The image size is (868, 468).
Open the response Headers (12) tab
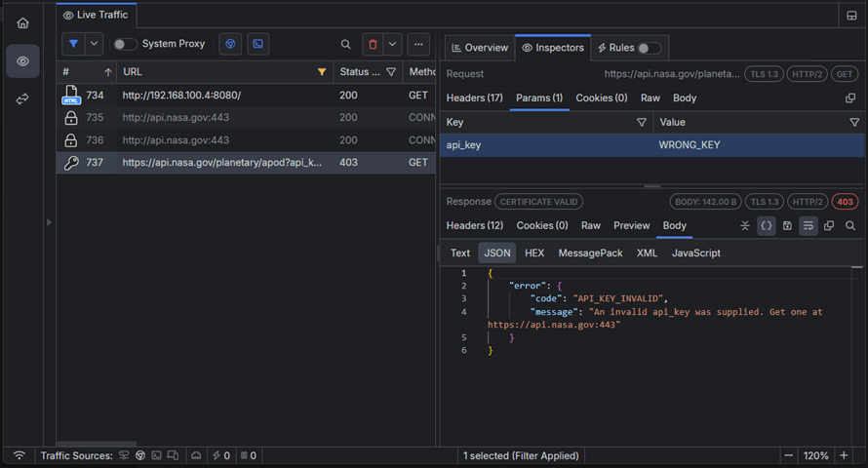[474, 225]
